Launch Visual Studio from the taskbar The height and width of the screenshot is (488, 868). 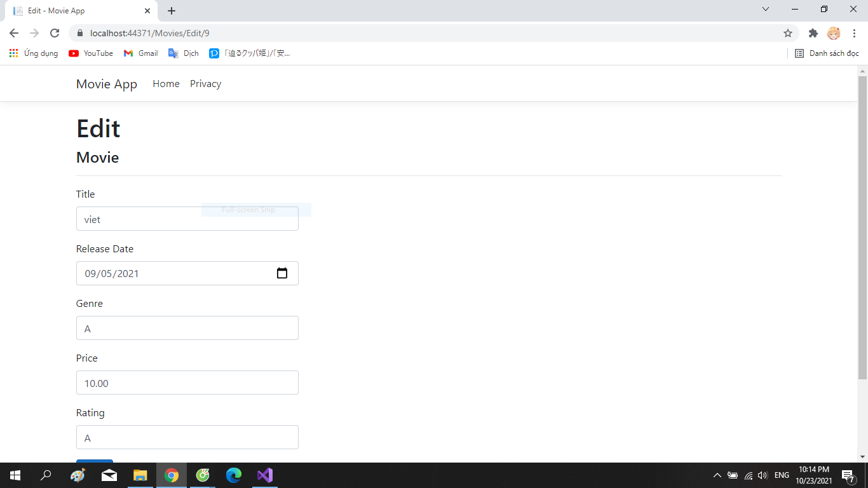tap(264, 475)
